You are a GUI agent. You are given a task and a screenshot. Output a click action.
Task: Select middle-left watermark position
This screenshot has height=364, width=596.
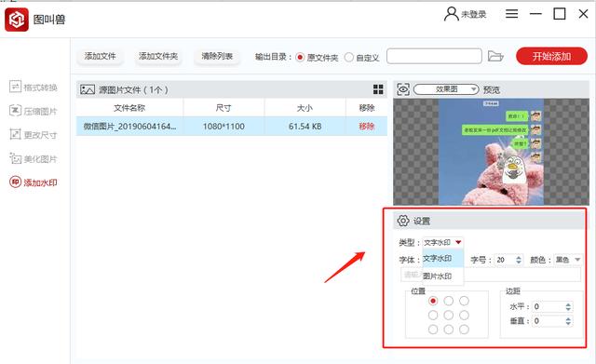point(433,315)
